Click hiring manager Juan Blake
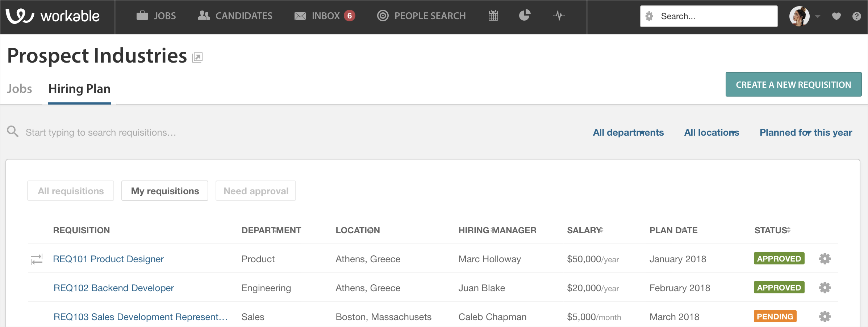Screen dimensions: 868x327 481,288
